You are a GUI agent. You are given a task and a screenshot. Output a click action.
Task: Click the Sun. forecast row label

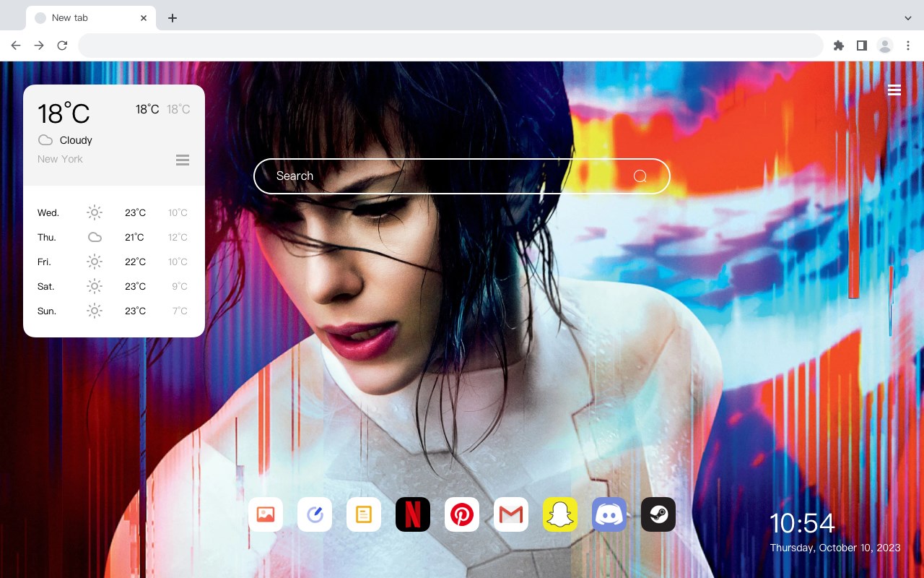47,311
